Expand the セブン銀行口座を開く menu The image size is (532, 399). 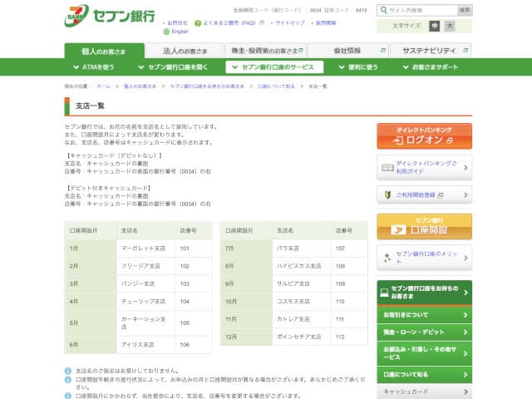173,67
